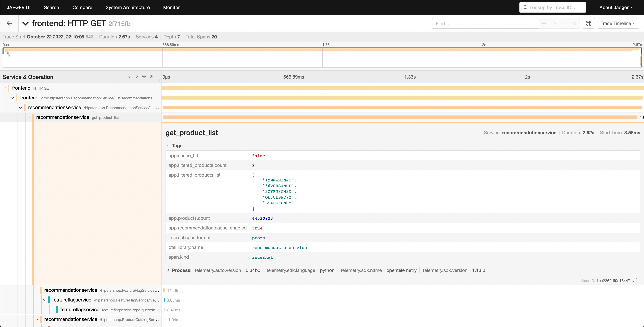644x327 pixels.
Task: Open the keyboard shortcuts icon
Action: (588, 24)
